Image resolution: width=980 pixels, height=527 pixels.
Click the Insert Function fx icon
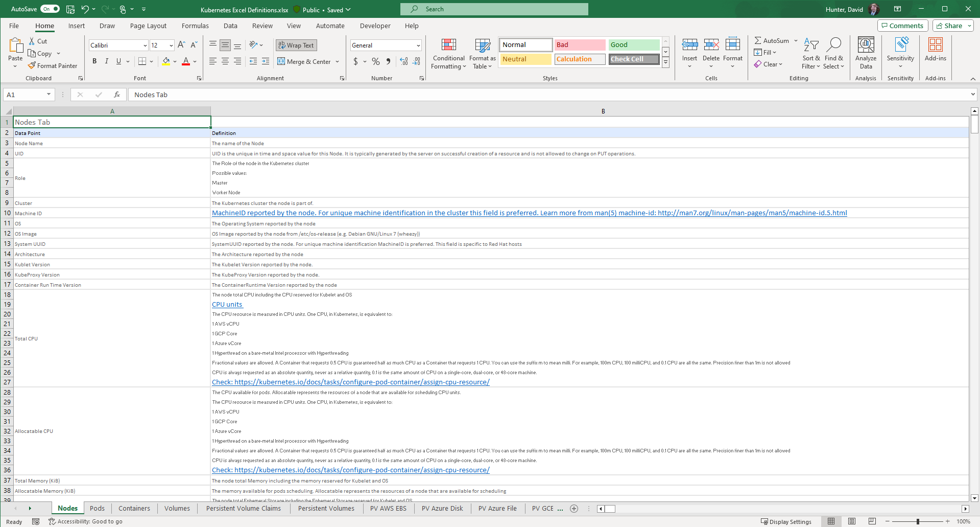[x=117, y=95]
